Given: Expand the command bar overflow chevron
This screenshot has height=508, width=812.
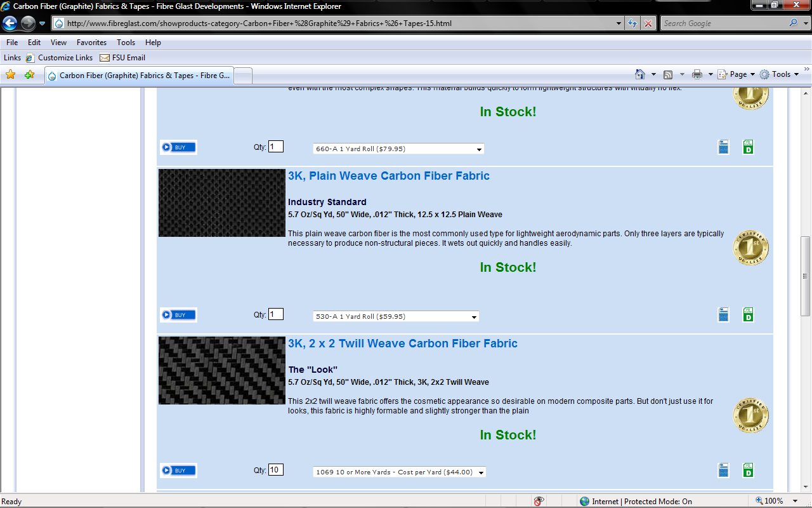Looking at the screenshot, I should click(x=807, y=69).
